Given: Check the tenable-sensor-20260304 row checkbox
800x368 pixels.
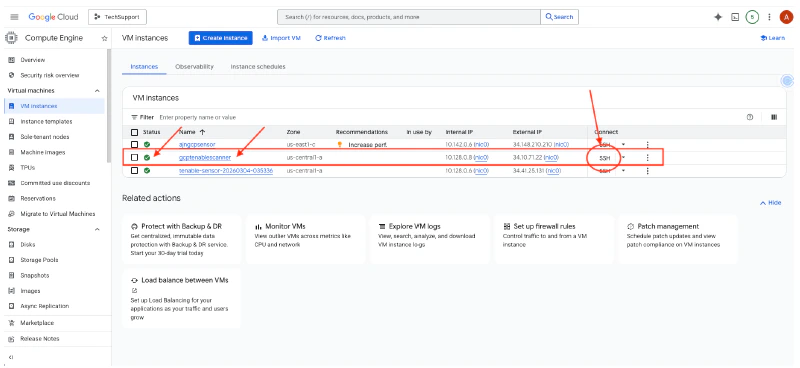Looking at the screenshot, I should [135, 170].
